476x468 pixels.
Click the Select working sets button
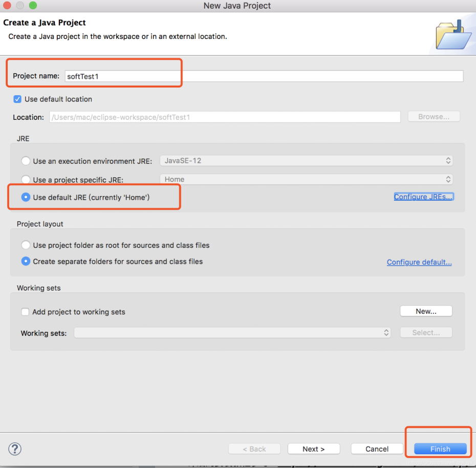click(x=426, y=332)
